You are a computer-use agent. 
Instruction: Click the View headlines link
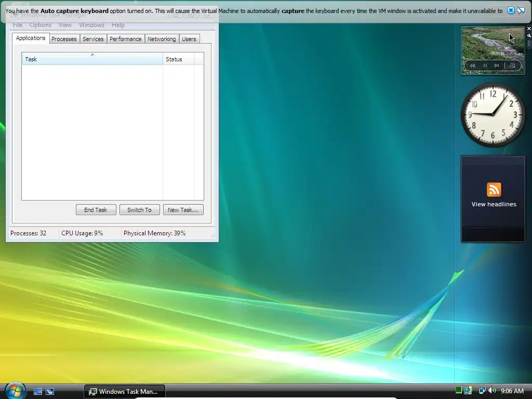(x=494, y=204)
